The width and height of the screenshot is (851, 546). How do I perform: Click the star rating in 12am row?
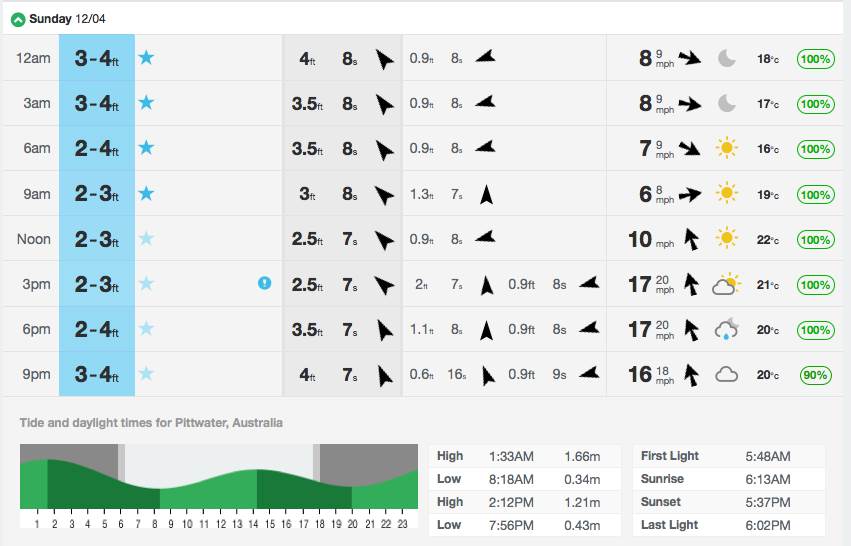pos(146,58)
